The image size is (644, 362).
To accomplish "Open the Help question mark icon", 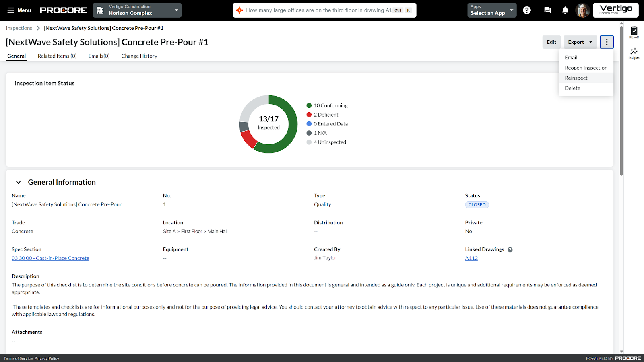I will point(527,10).
